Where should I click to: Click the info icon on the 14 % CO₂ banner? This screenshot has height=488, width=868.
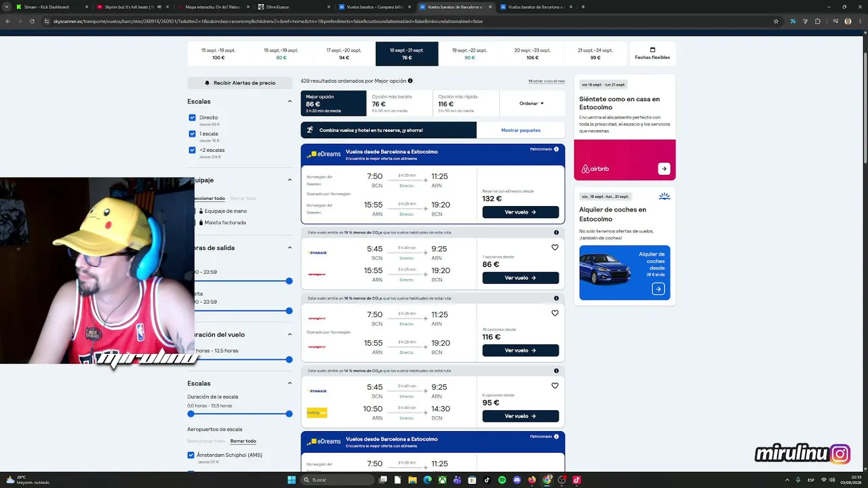(x=556, y=371)
